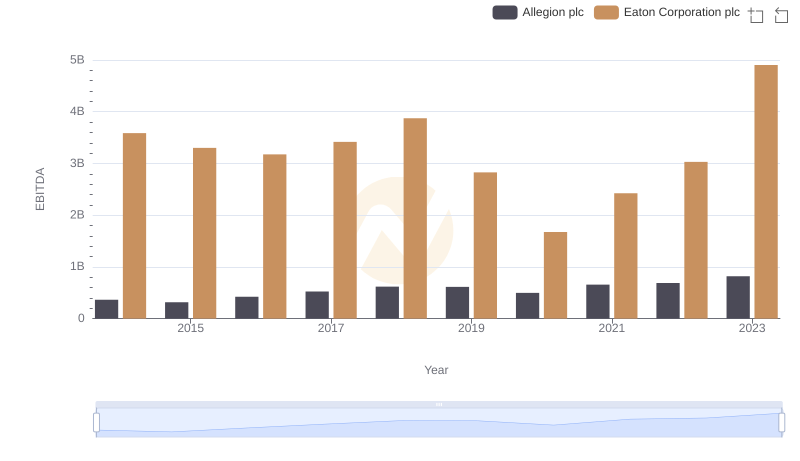Screen dimensions: 800x461
Task: Click the 3B y-axis label
Action: (77, 163)
